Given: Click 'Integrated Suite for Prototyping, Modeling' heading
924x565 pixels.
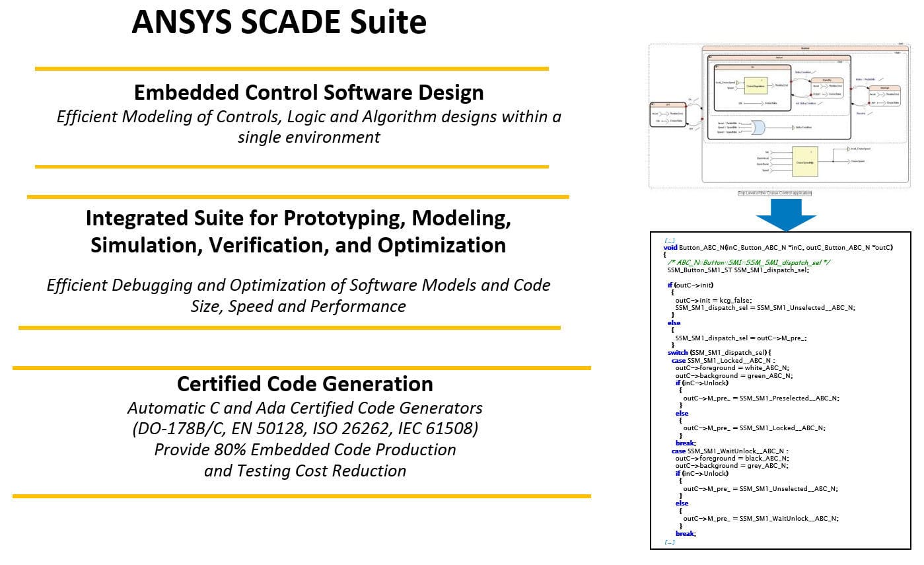Looking at the screenshot, I should click(x=298, y=218).
